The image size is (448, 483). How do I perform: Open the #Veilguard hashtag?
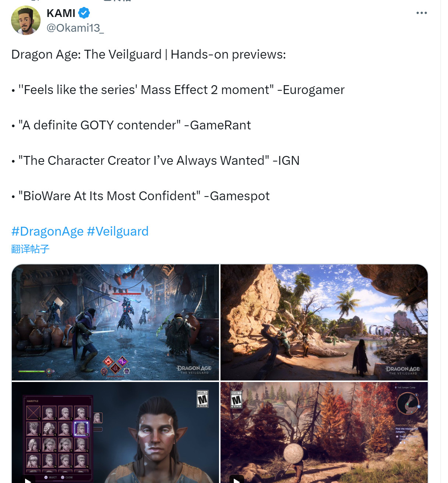click(x=118, y=232)
